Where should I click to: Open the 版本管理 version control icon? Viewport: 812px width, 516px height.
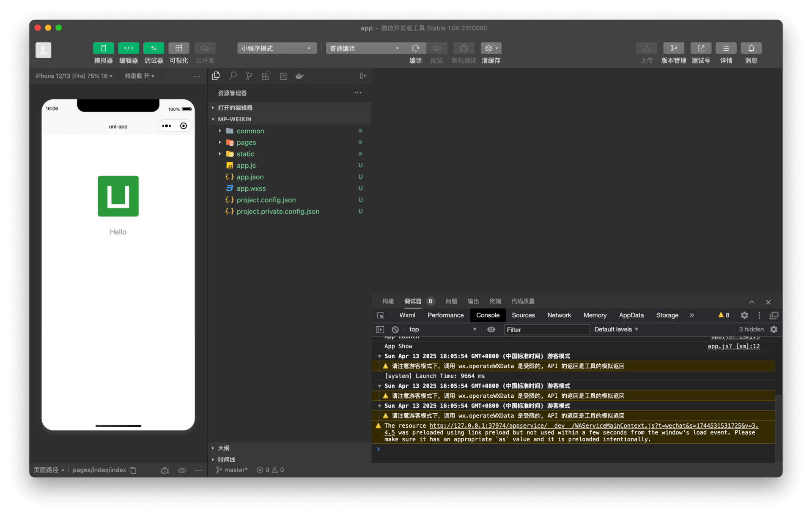click(673, 48)
